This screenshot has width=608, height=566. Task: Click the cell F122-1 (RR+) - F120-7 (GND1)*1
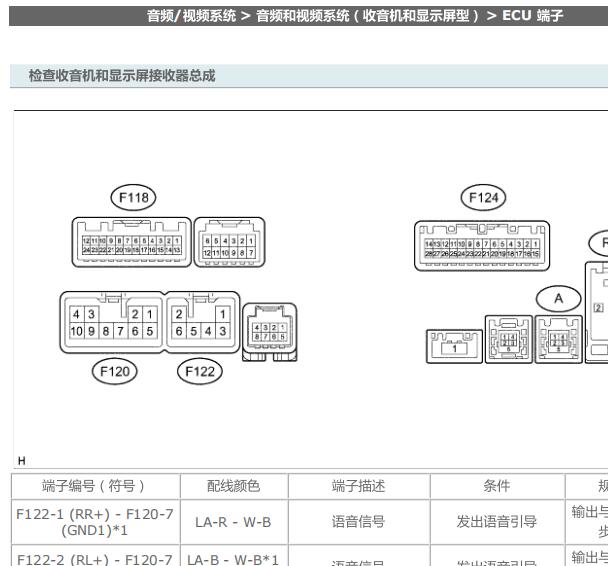point(95,522)
